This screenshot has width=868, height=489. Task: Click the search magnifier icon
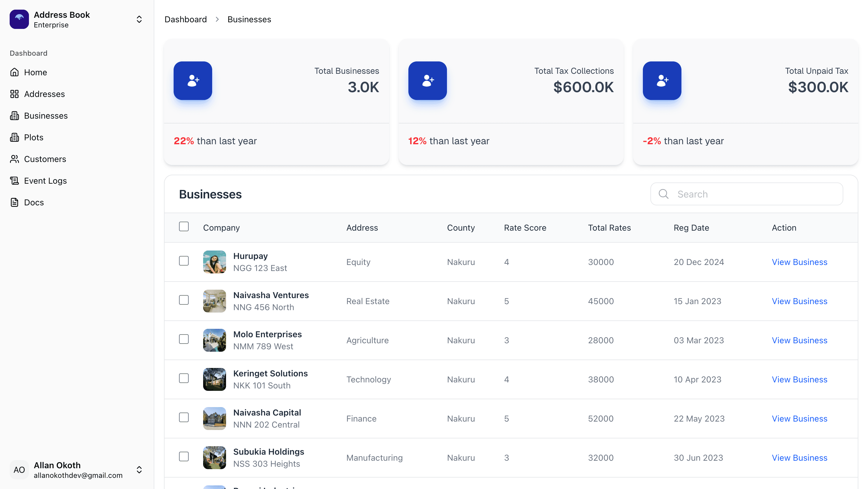663,194
